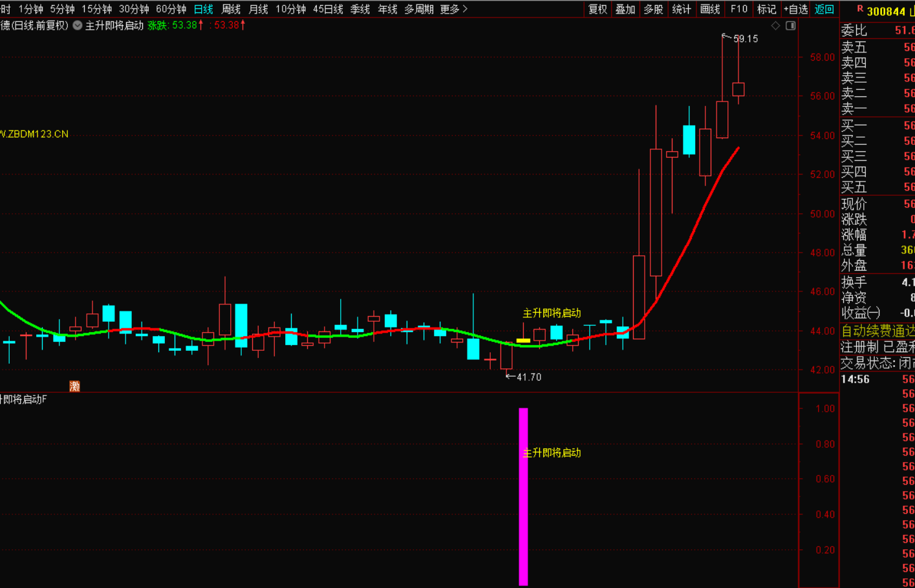Click the diamond icon above the chart
The image size is (915, 588).
(x=775, y=26)
